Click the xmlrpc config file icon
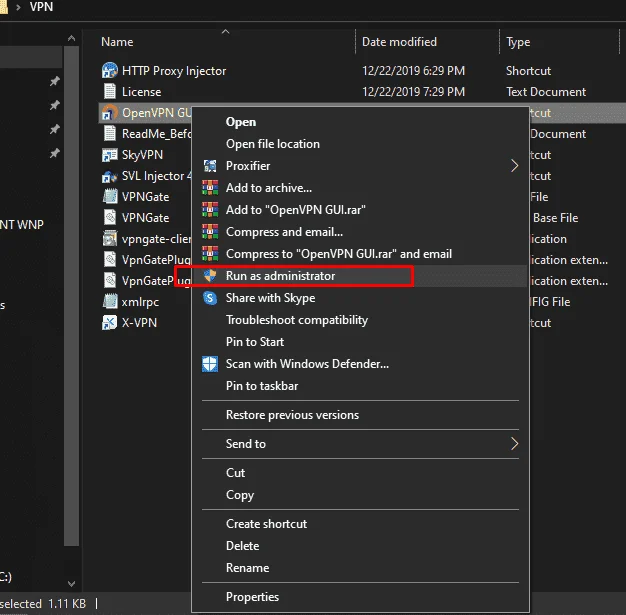 pos(109,302)
